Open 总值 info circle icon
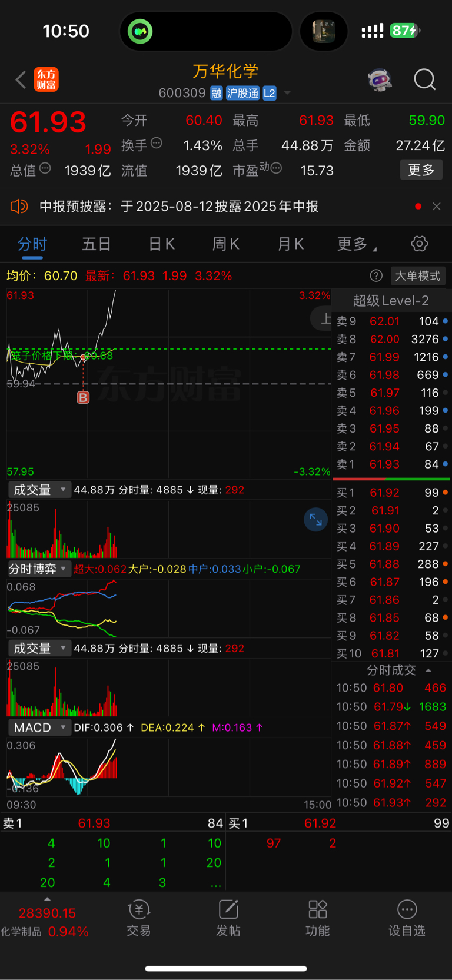The width and height of the screenshot is (452, 980). pos(45,169)
